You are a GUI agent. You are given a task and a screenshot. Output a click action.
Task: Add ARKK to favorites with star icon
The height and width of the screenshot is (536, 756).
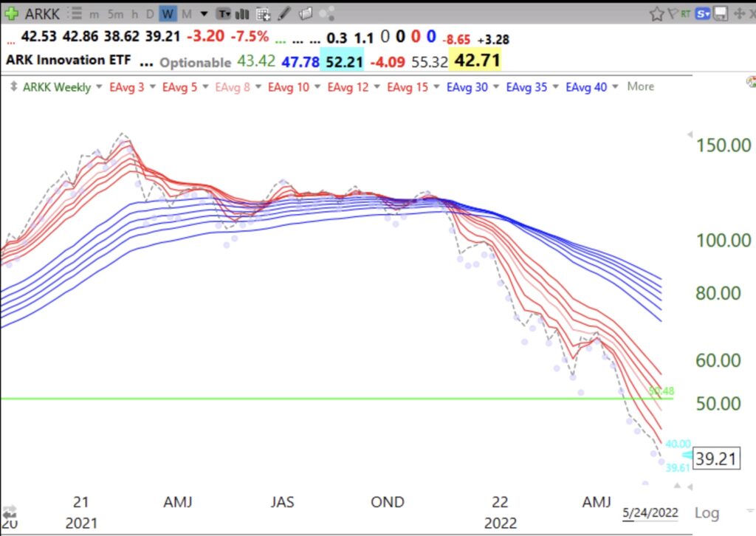[656, 14]
